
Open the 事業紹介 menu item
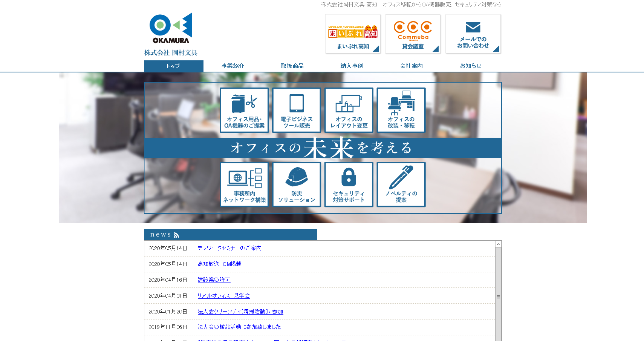(x=233, y=66)
